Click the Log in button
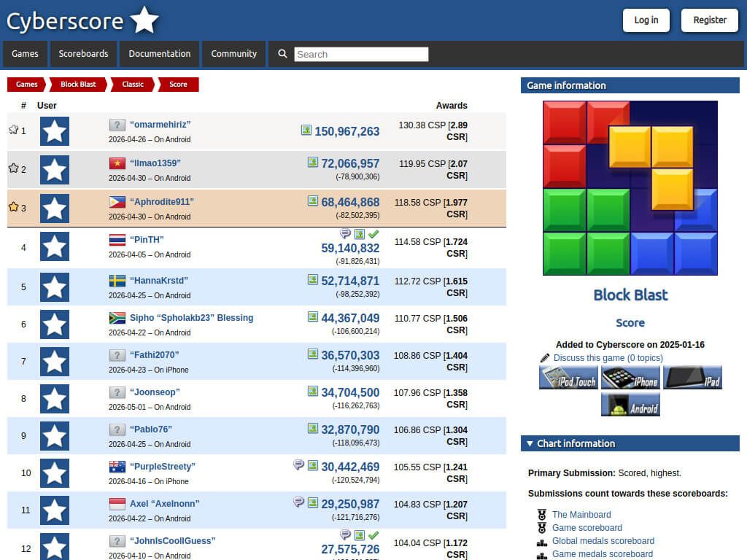Viewport: 747px width, 560px height. click(x=646, y=20)
